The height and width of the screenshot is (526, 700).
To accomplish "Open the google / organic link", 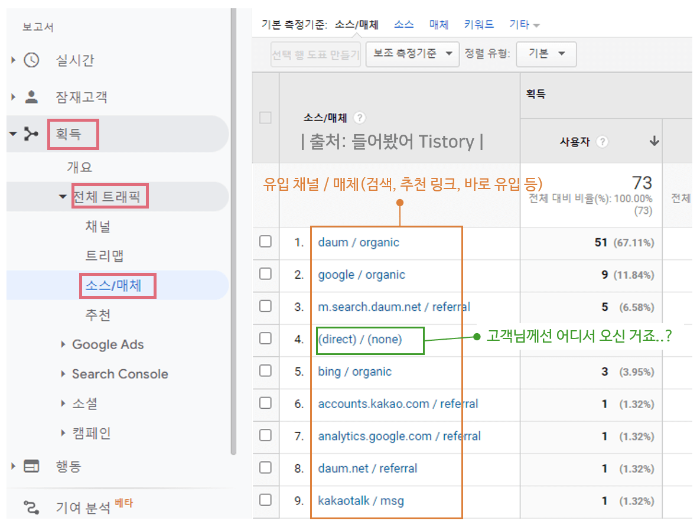I will pyautogui.click(x=362, y=275).
